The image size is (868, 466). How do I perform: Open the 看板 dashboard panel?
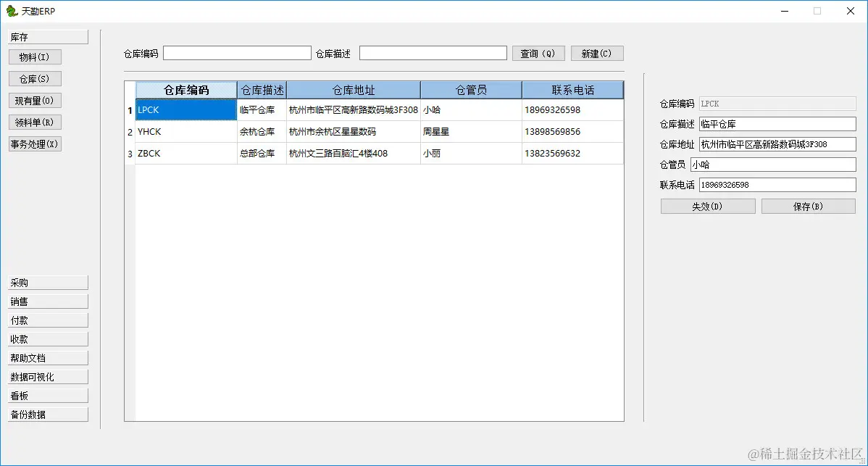pyautogui.click(x=47, y=395)
